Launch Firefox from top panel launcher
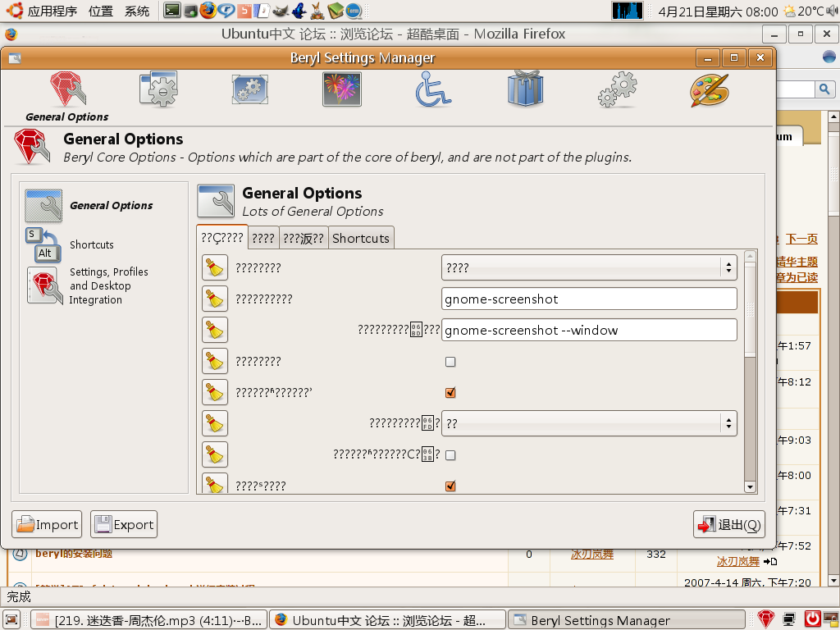 click(208, 10)
